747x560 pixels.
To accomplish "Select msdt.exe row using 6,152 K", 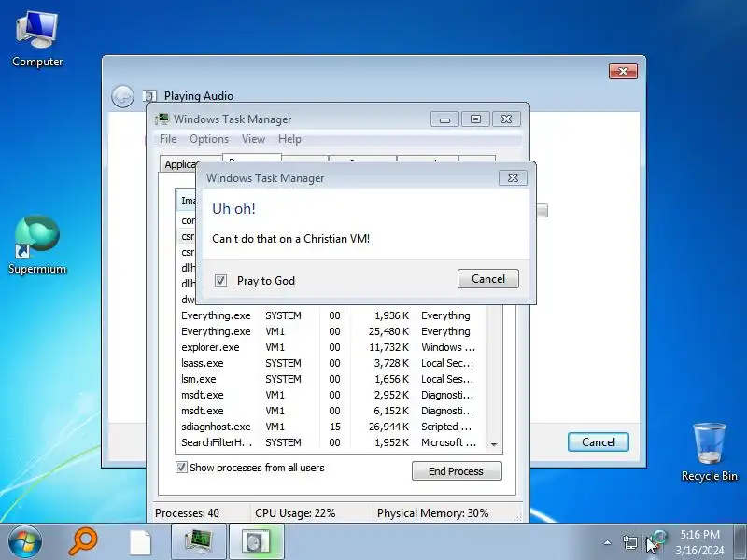I will pyautogui.click(x=331, y=411).
